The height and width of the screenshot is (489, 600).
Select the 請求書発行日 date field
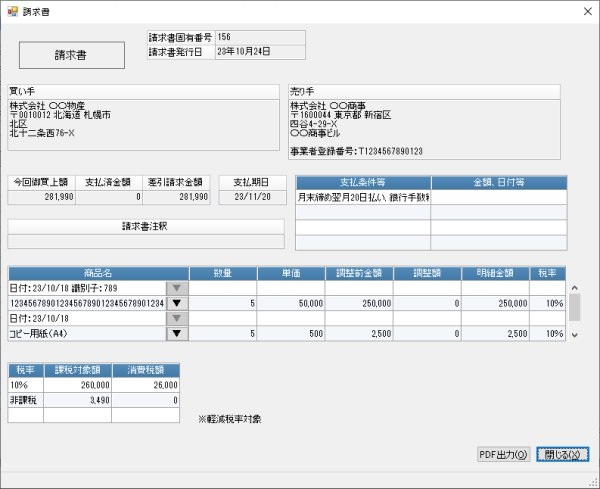260,52
